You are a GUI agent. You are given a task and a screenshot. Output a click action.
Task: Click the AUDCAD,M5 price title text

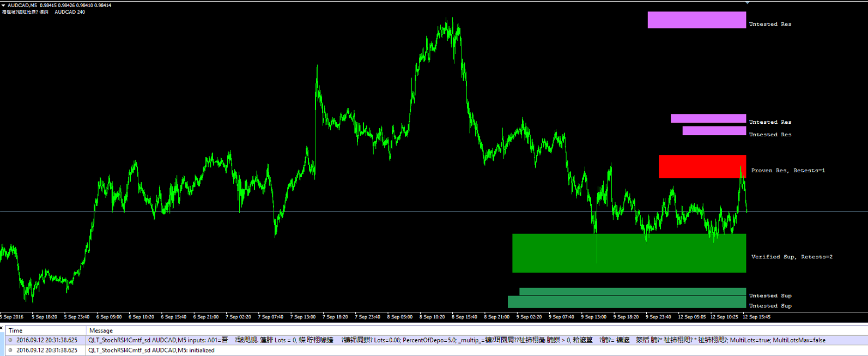pos(59,5)
